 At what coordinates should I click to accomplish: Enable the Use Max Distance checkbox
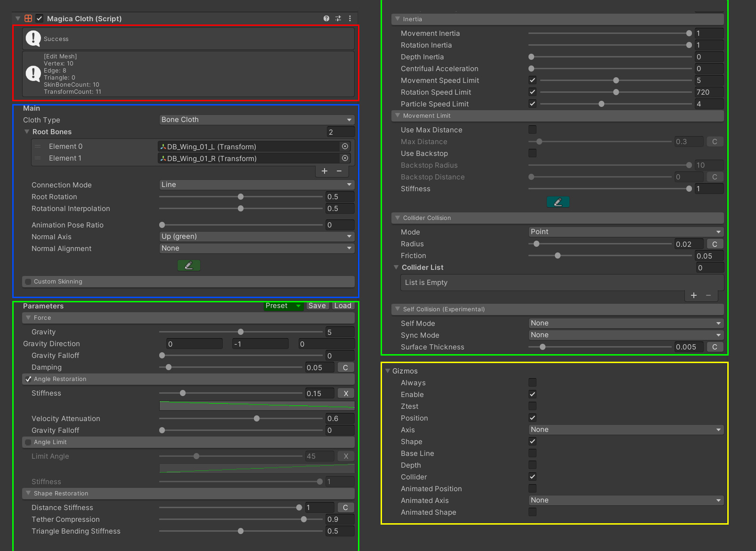(x=532, y=130)
